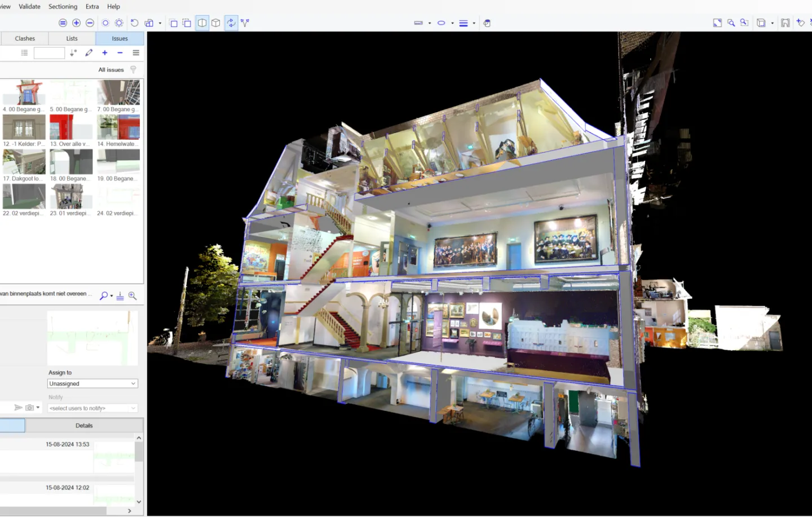The image size is (812, 517).
Task: Open the views dropdown arrow beside the view icon
Action: (x=160, y=23)
